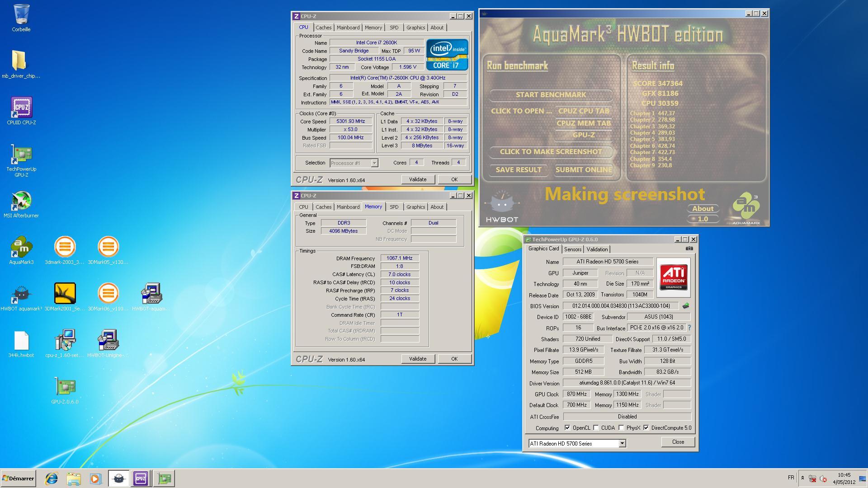Open About tab in bottom CPU-Z window

coord(437,207)
